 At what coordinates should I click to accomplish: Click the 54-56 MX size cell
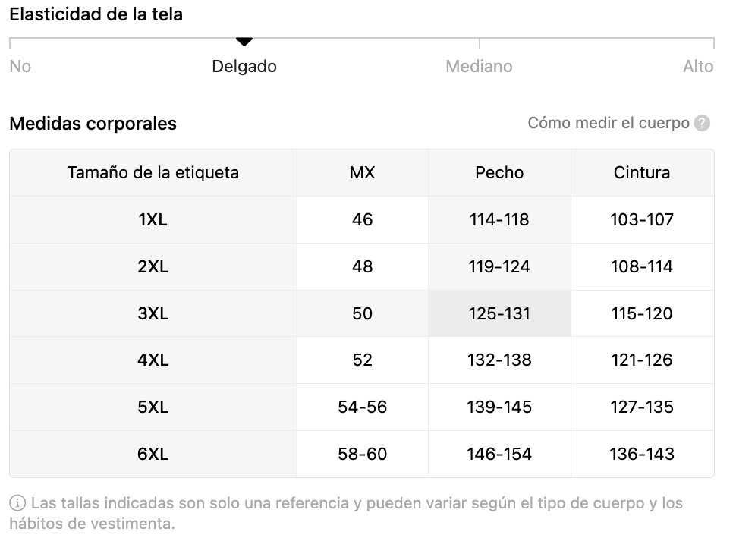[x=362, y=407]
